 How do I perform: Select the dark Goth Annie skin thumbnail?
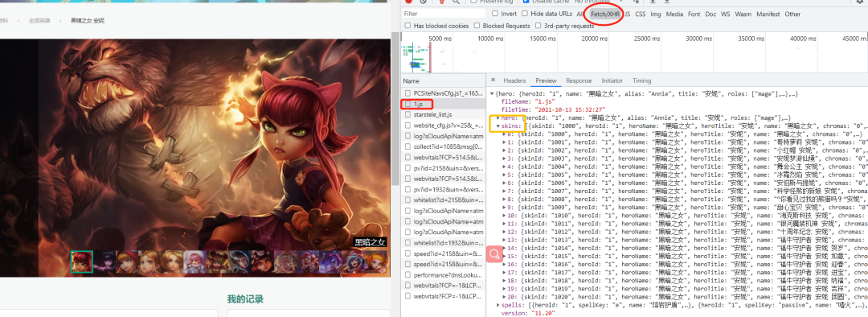104,261
